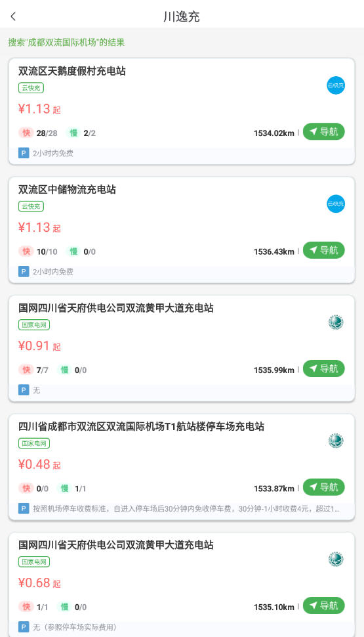Open 双流区中储物流充电站 details
The width and height of the screenshot is (364, 637).
67,190
